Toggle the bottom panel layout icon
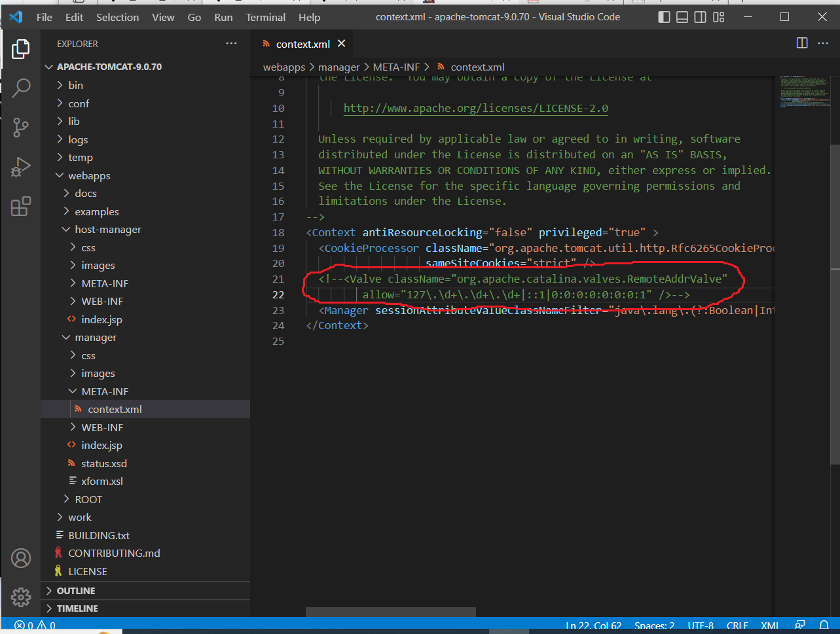Image resolution: width=840 pixels, height=634 pixels. click(682, 17)
